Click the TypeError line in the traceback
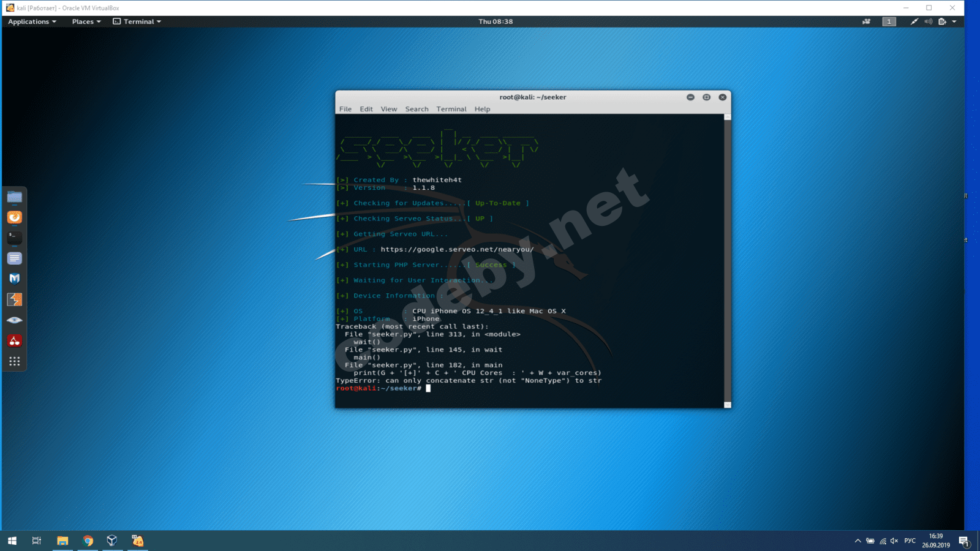Screen dimensions: 980x551 469,381
